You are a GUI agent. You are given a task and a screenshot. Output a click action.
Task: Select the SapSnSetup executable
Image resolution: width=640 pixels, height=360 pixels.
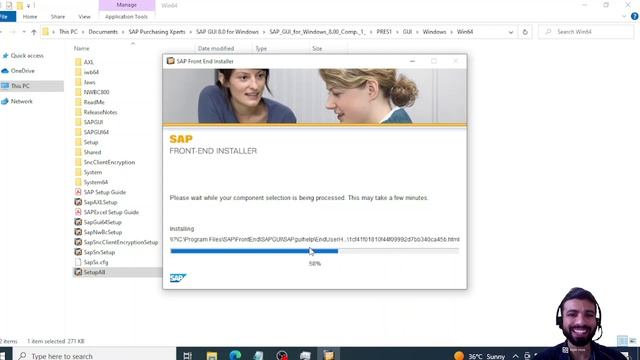(99, 252)
